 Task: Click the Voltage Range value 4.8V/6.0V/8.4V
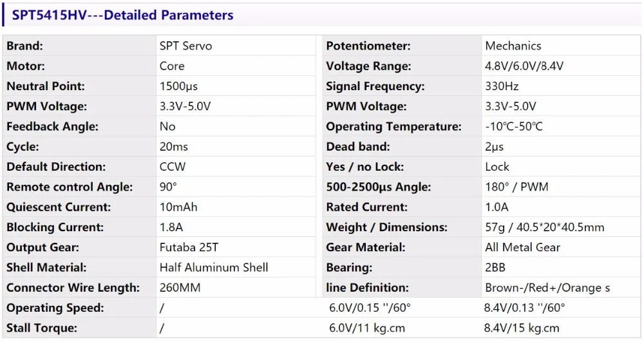(524, 66)
